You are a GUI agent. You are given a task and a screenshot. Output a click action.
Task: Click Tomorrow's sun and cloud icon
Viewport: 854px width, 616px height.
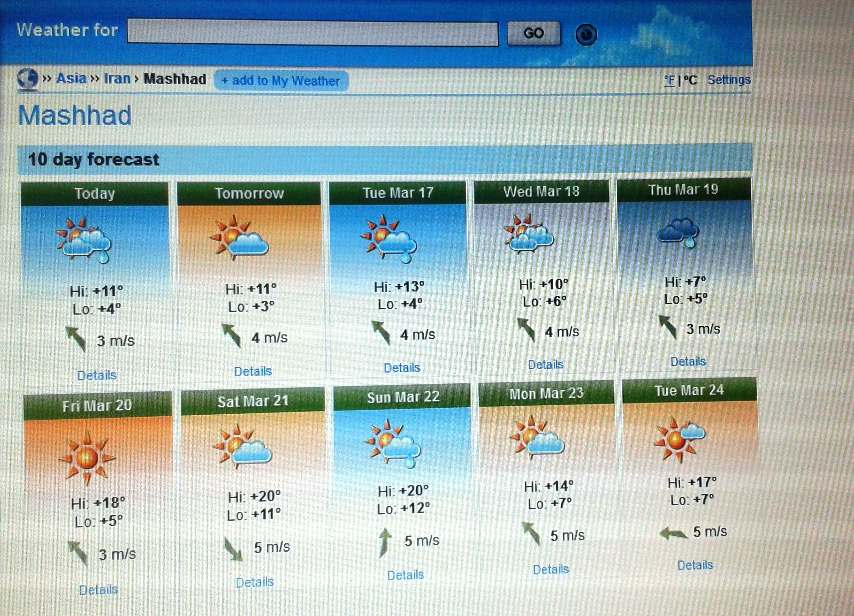[238, 237]
